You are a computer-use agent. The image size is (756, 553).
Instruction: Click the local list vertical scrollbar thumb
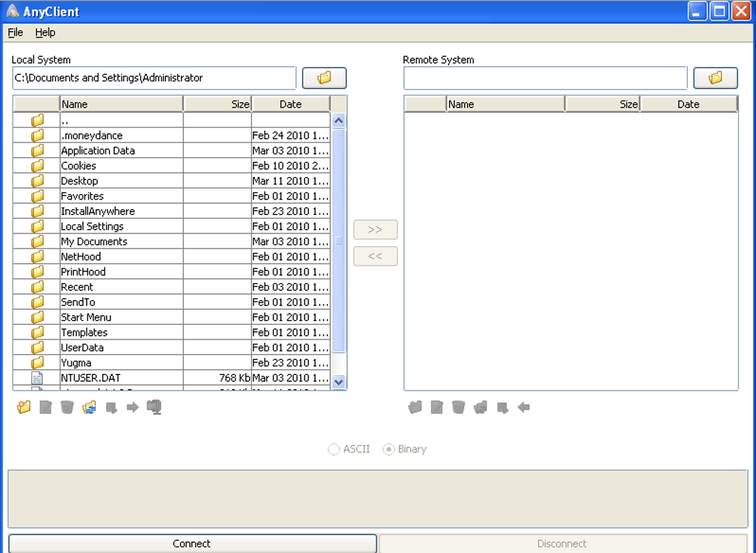[x=339, y=241]
